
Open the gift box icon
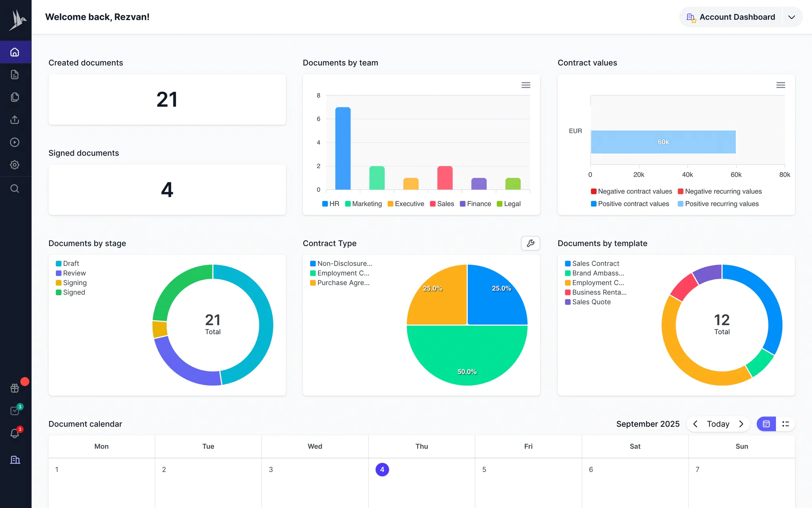point(15,388)
